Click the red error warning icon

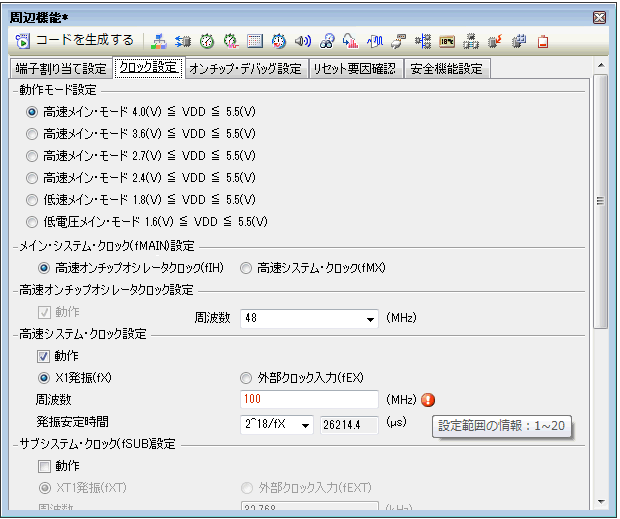(428, 400)
